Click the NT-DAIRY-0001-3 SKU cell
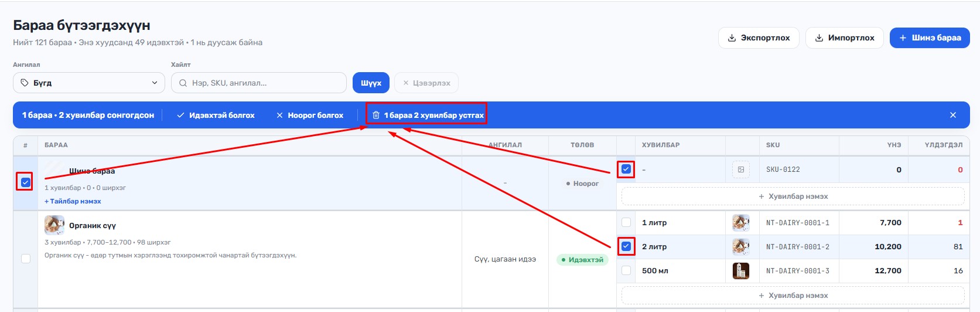This screenshot has height=312, width=980. point(798,271)
